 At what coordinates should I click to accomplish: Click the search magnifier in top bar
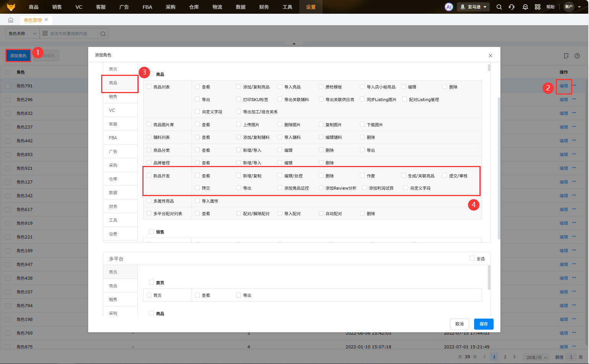(499, 7)
